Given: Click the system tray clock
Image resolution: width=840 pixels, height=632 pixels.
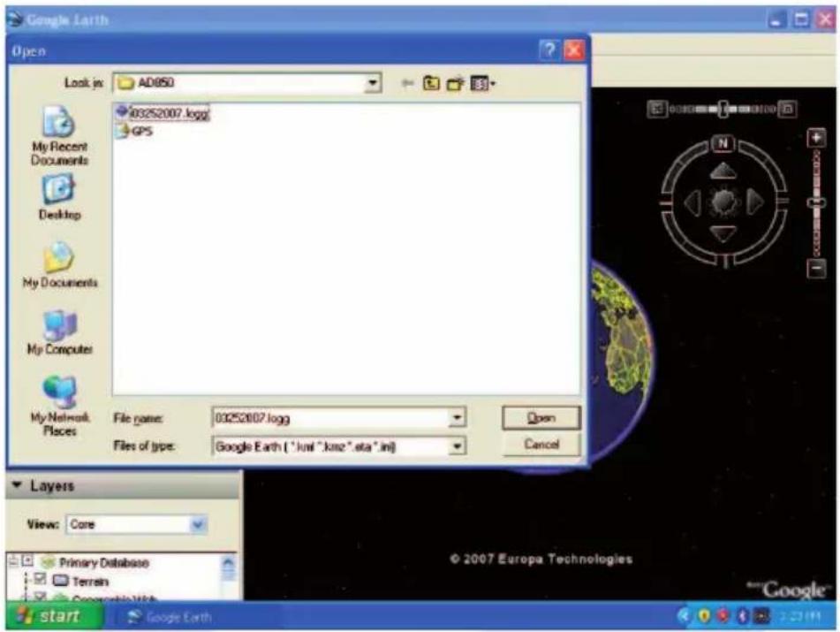Looking at the screenshot, I should (800, 617).
